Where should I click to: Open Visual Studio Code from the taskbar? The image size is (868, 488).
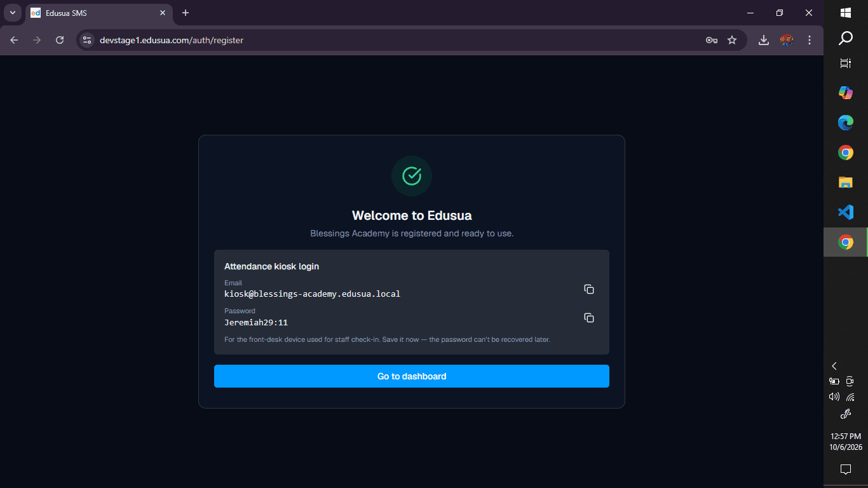pyautogui.click(x=846, y=212)
